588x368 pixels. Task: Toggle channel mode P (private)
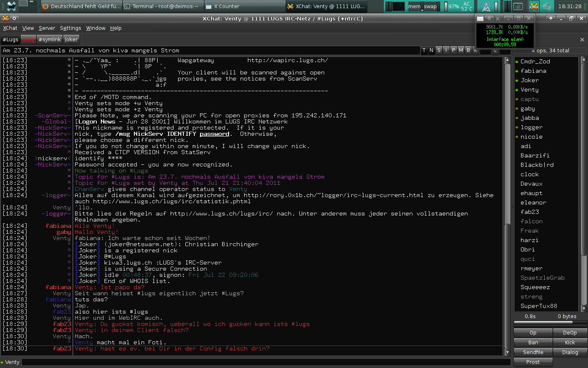click(453, 50)
